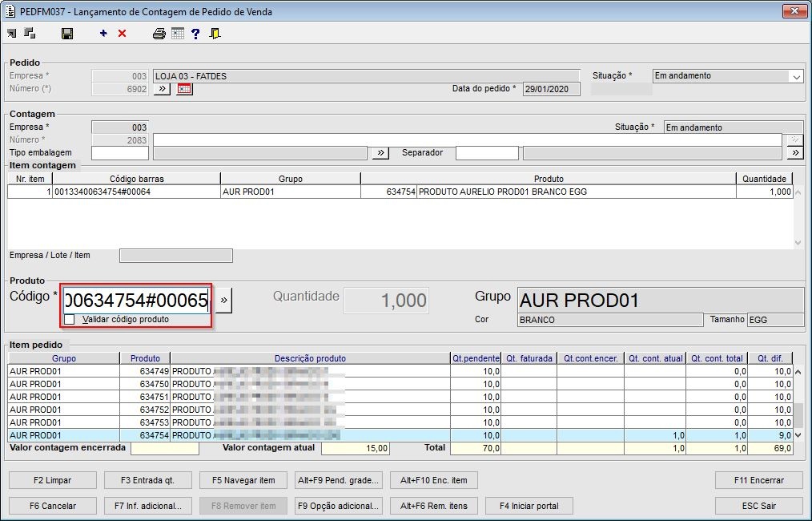Click lookup arrow next to Tipo embalagem
This screenshot has width=812, height=521.
(380, 153)
